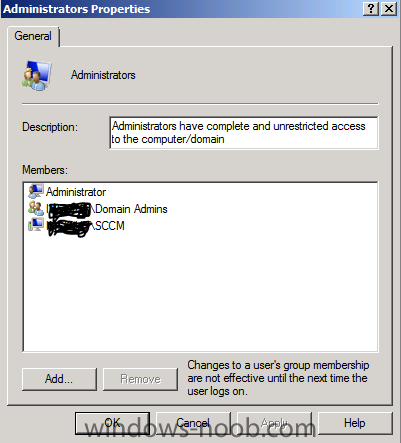This screenshot has height=443, width=401.
Task: Open Help via the Help button
Action: click(355, 423)
